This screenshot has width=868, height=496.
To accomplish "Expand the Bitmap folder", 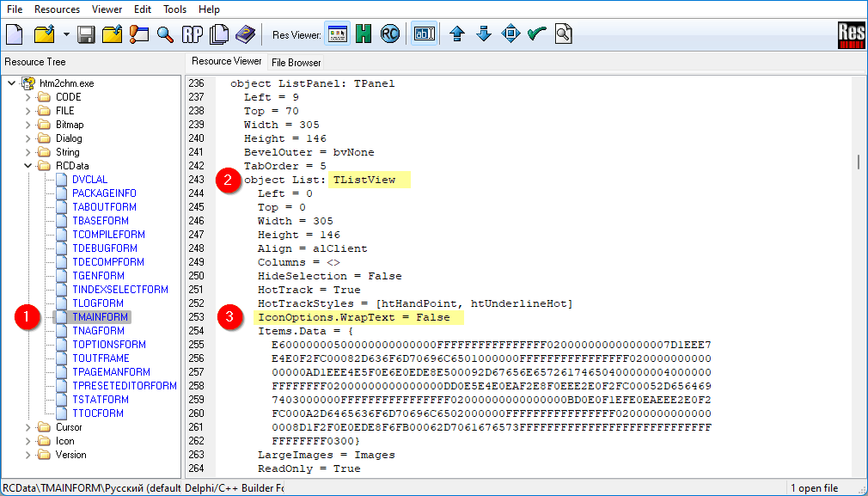I will 28,125.
